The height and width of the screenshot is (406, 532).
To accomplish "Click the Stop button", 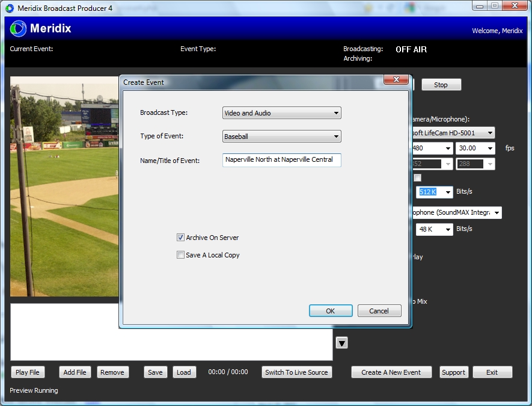I will (x=441, y=85).
